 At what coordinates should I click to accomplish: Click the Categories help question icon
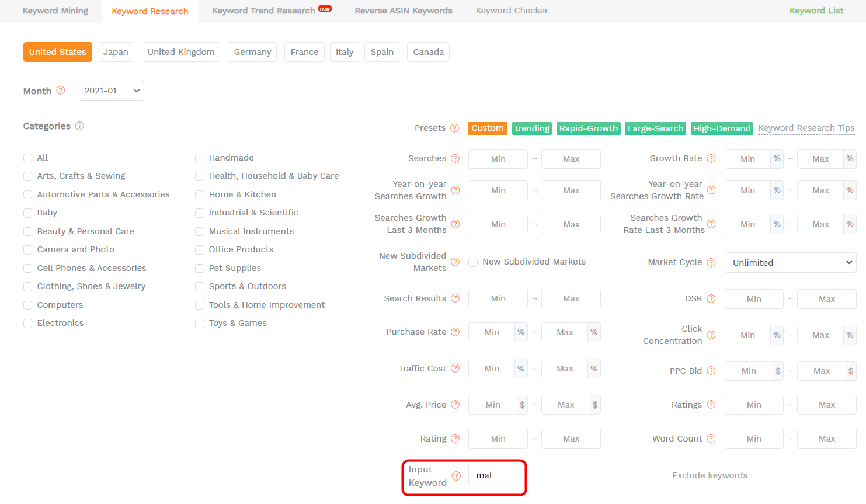79,126
